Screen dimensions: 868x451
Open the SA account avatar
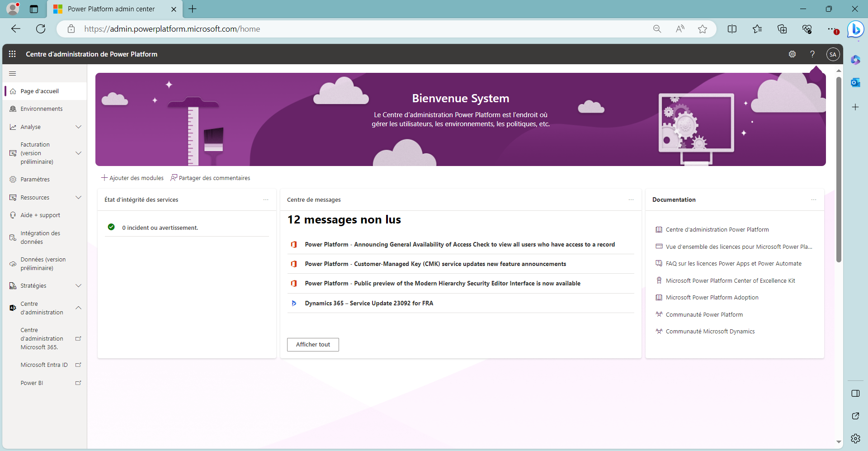coord(833,54)
